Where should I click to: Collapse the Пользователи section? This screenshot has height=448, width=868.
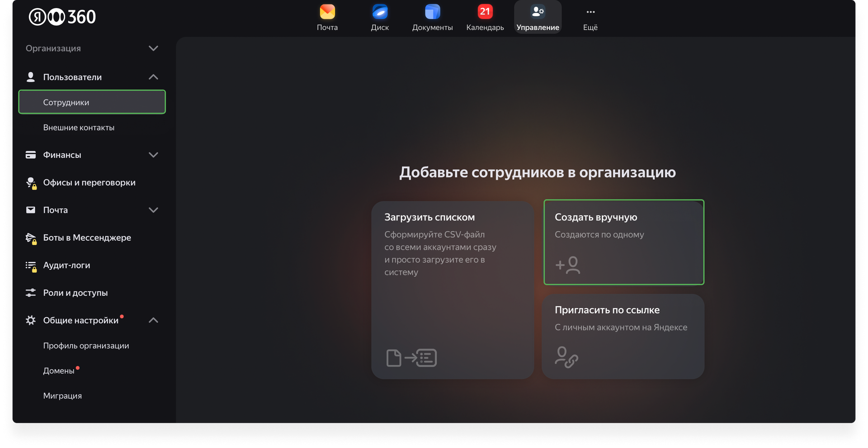click(x=154, y=77)
